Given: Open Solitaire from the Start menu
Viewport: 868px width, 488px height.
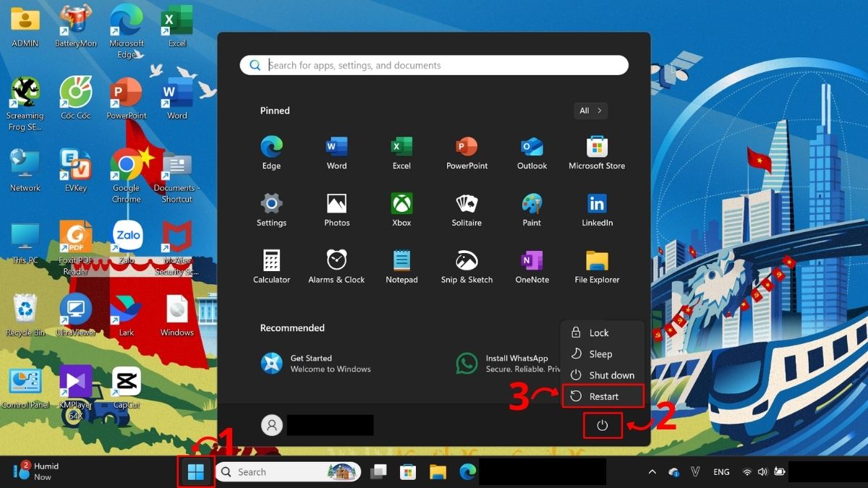Looking at the screenshot, I should 467,206.
